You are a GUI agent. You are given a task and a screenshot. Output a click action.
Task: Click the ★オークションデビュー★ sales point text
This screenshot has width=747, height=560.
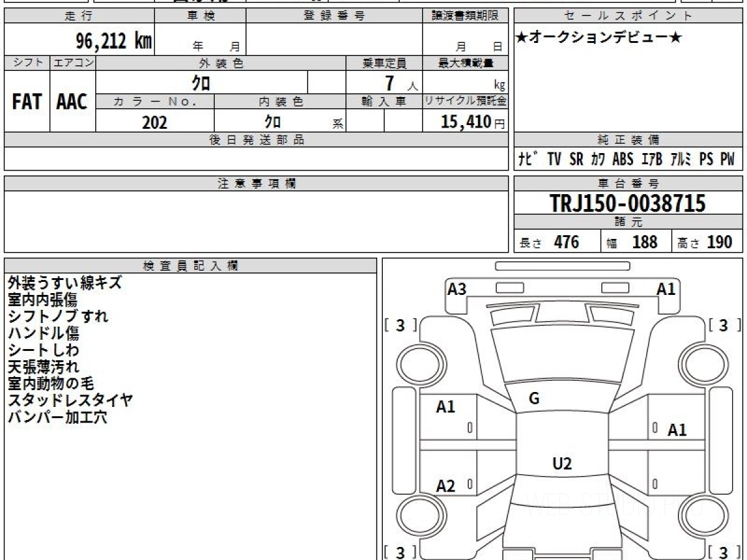[599, 37]
